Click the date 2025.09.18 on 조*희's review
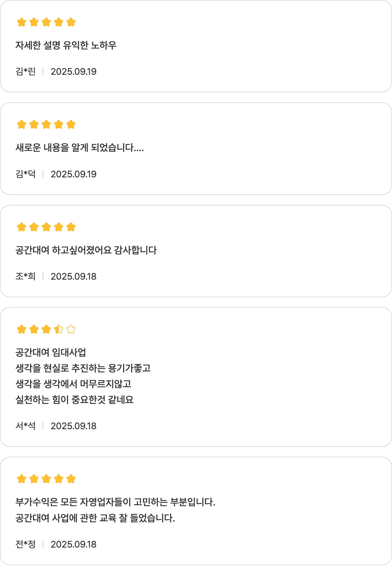Screen dimensions: 392x580 tap(73, 277)
